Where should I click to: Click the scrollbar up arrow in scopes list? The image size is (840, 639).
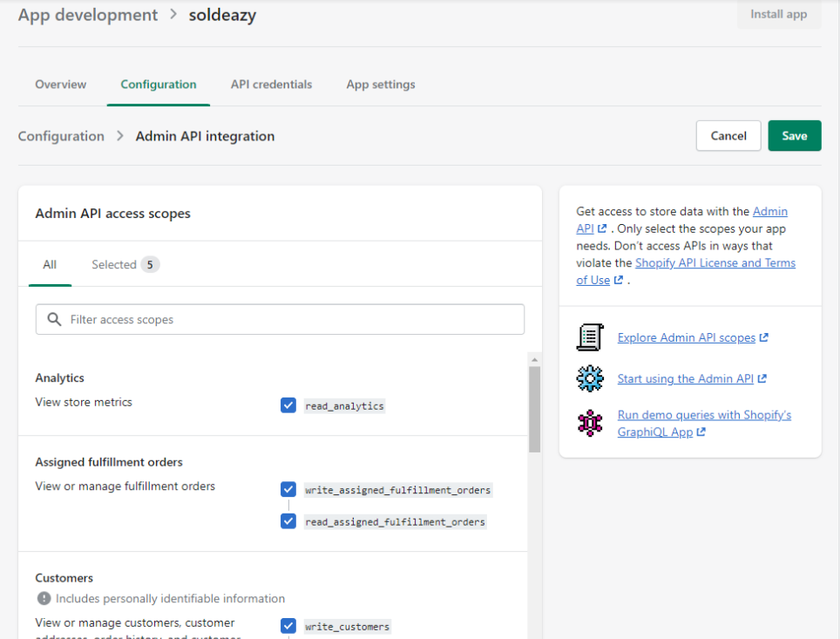point(534,360)
